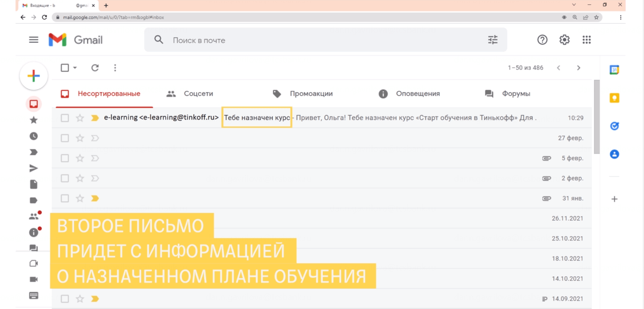The width and height of the screenshot is (644, 309).
Task: Switch to the Промоакции tab
Action: [x=310, y=93]
